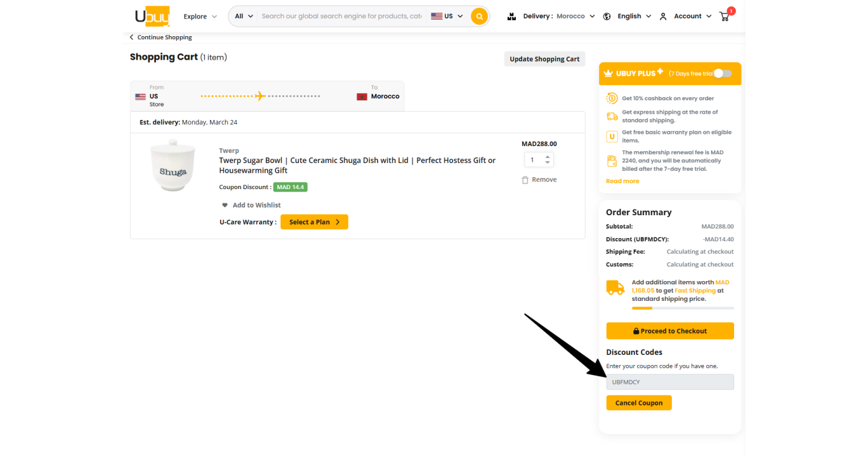
Task: Click the Est. delivery Monday, March 24 text
Action: pyautogui.click(x=188, y=122)
